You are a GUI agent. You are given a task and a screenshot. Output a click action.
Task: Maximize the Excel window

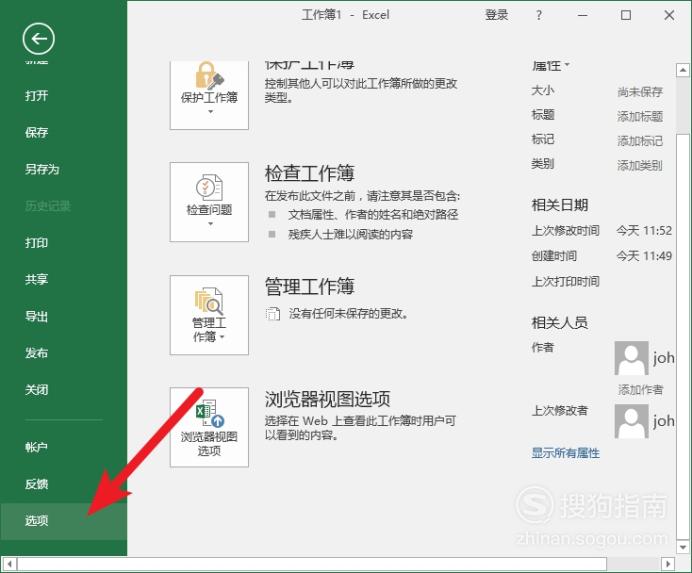[625, 15]
